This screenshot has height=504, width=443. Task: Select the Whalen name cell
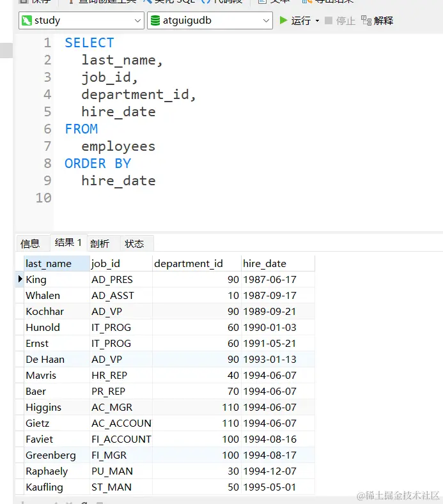tap(57, 295)
